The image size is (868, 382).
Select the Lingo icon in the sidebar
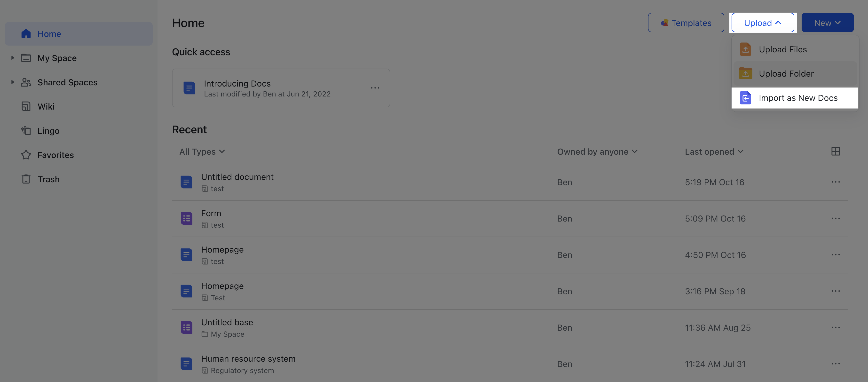[x=26, y=130]
